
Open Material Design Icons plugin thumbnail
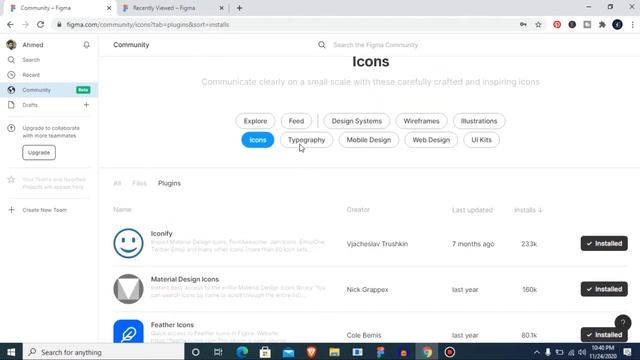tap(128, 289)
